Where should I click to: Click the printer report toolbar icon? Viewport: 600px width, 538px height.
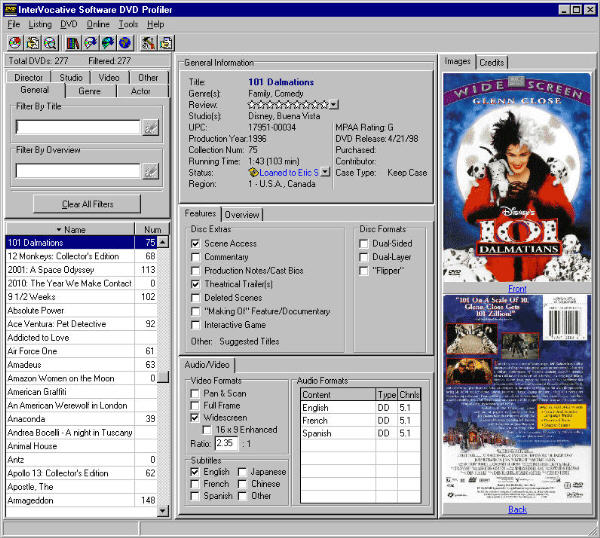click(166, 42)
